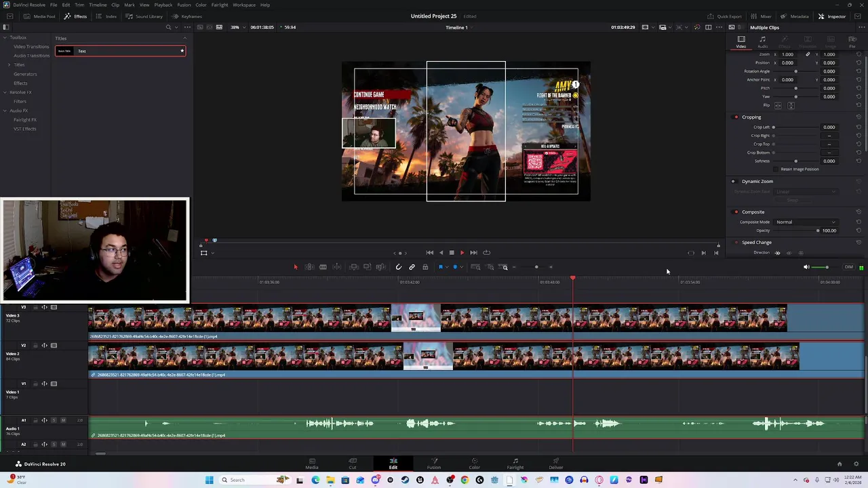This screenshot has width=868, height=488.
Task: Click the blue Marker icon
Action: (455, 267)
